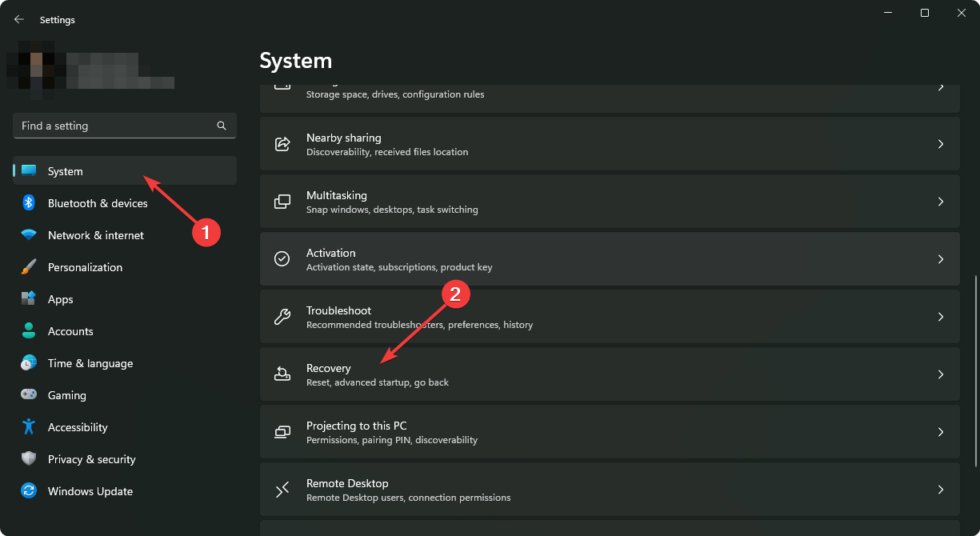Click the Privacy & security shield icon

tap(29, 459)
